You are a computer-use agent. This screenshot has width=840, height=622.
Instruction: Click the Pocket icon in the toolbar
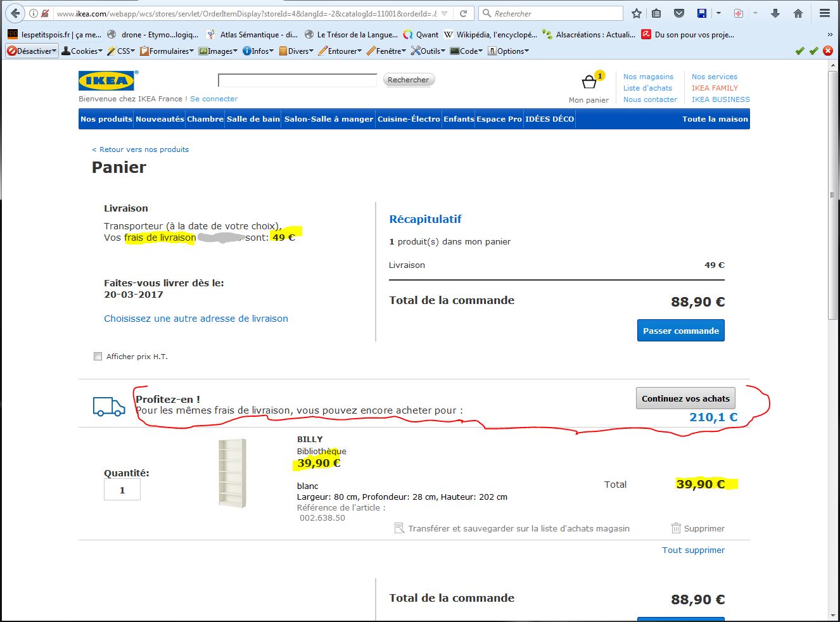tap(678, 13)
